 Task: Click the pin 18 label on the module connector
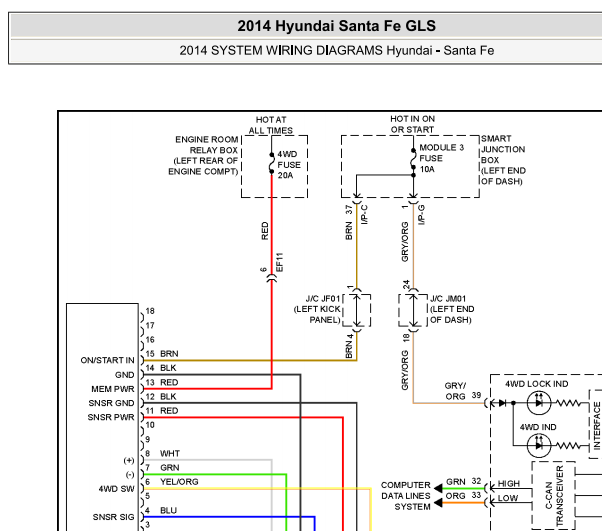tap(150, 311)
